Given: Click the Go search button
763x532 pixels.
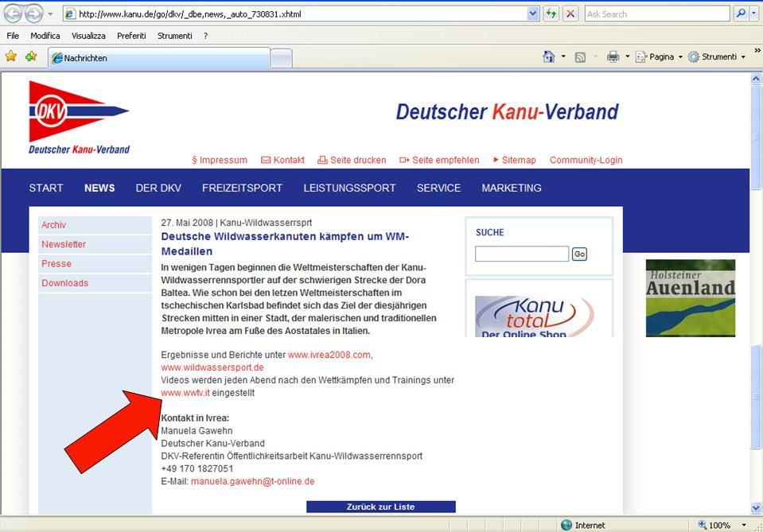Looking at the screenshot, I should pos(579,254).
